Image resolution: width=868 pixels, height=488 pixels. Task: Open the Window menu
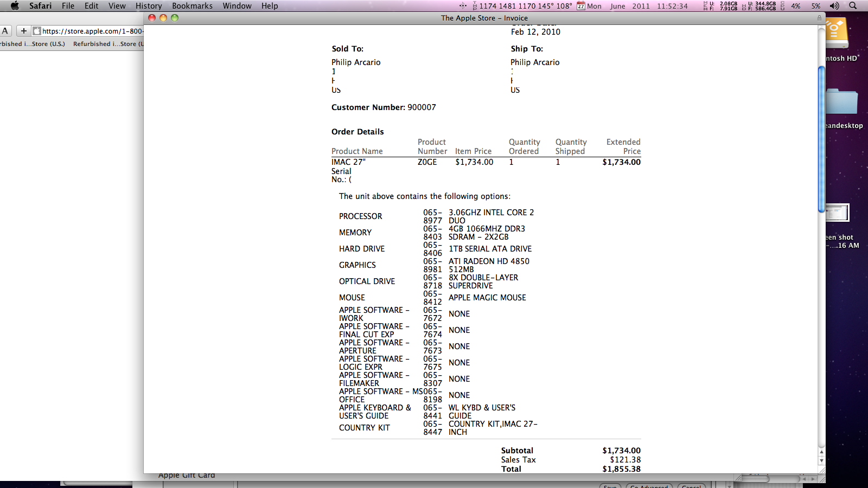tap(237, 6)
